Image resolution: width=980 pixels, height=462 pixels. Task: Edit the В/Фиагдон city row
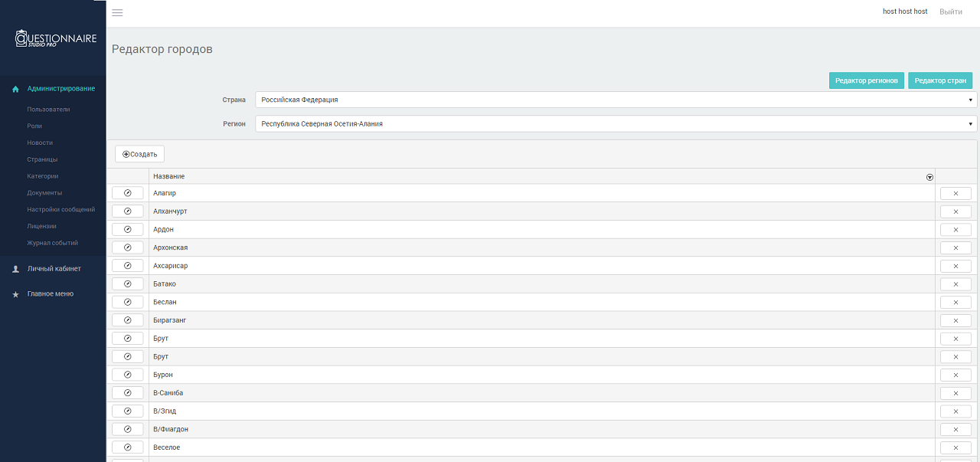[127, 430]
